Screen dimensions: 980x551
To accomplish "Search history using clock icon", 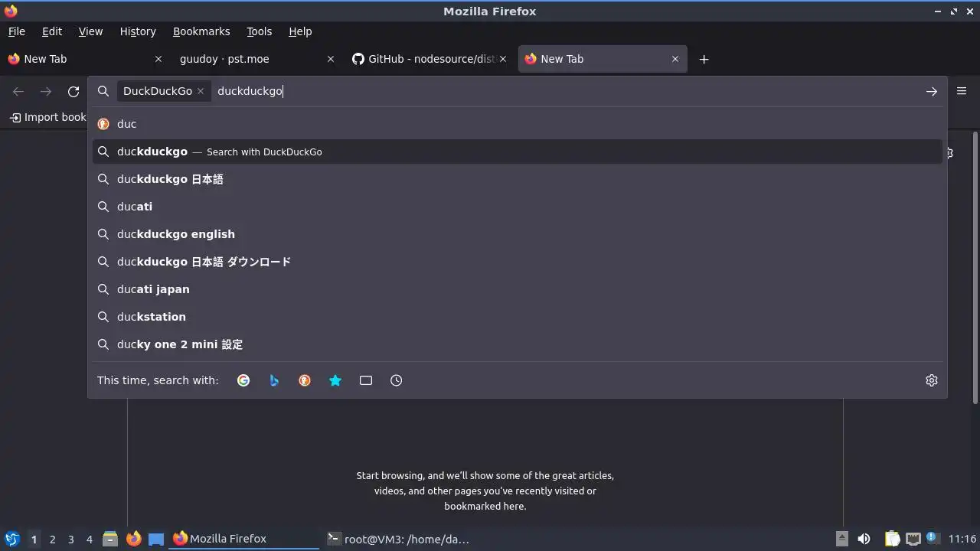I will (x=397, y=380).
